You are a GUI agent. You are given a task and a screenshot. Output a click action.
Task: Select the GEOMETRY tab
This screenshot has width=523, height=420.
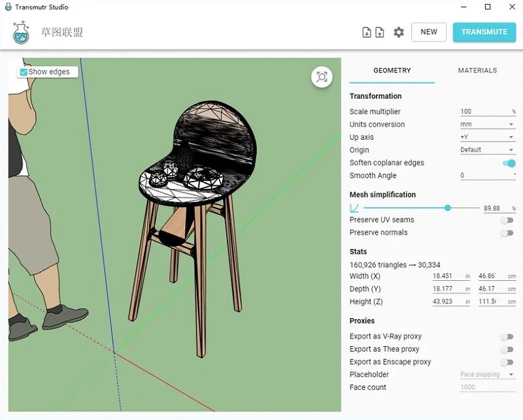(x=392, y=71)
